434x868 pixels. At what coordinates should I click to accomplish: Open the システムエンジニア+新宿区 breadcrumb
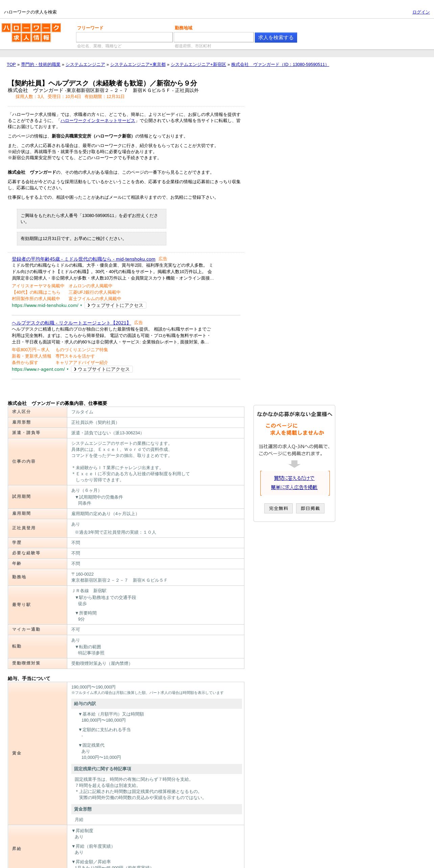click(x=198, y=65)
